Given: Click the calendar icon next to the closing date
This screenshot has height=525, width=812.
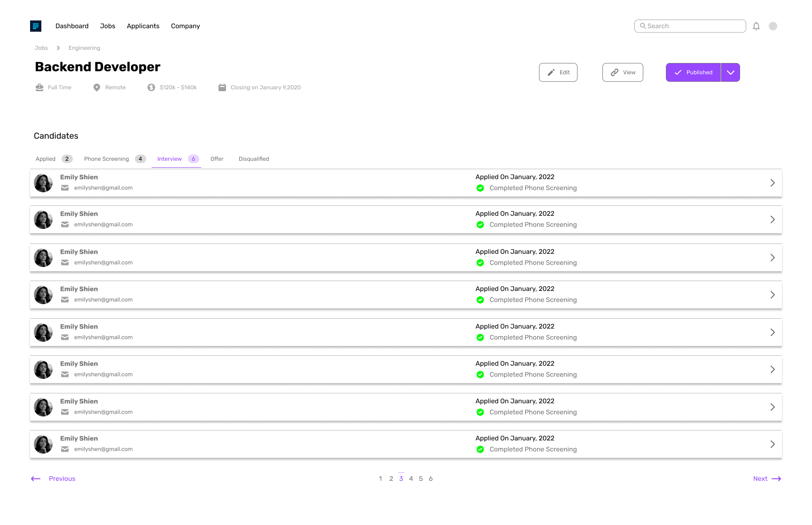Looking at the screenshot, I should (222, 87).
